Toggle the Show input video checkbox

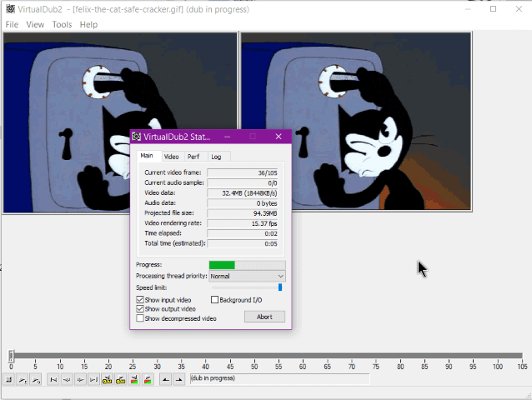coord(140,300)
